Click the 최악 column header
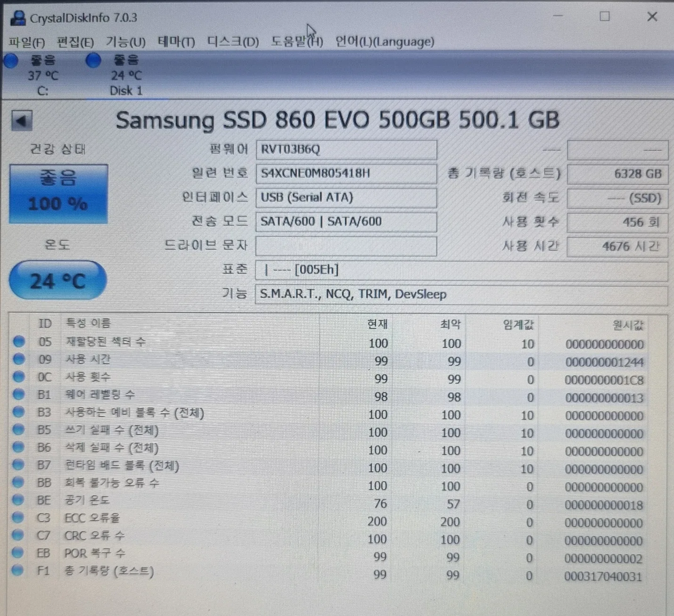The height and width of the screenshot is (616, 674). click(450, 324)
